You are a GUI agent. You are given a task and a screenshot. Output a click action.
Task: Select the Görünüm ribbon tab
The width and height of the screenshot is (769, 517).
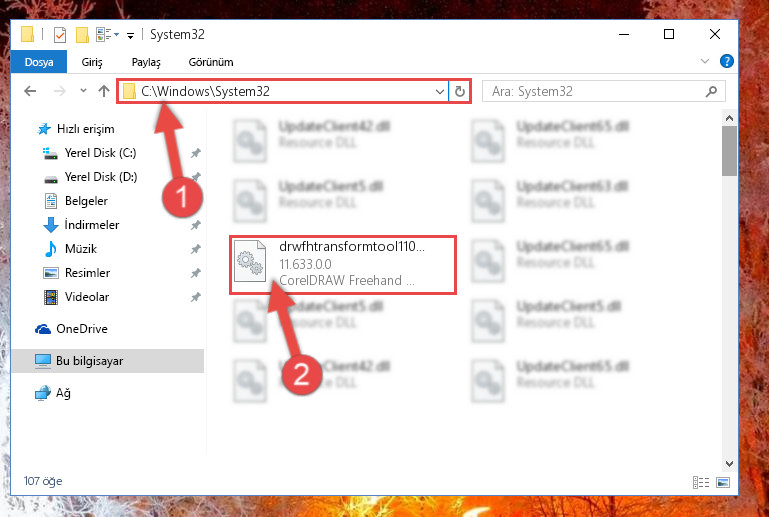coord(211,62)
